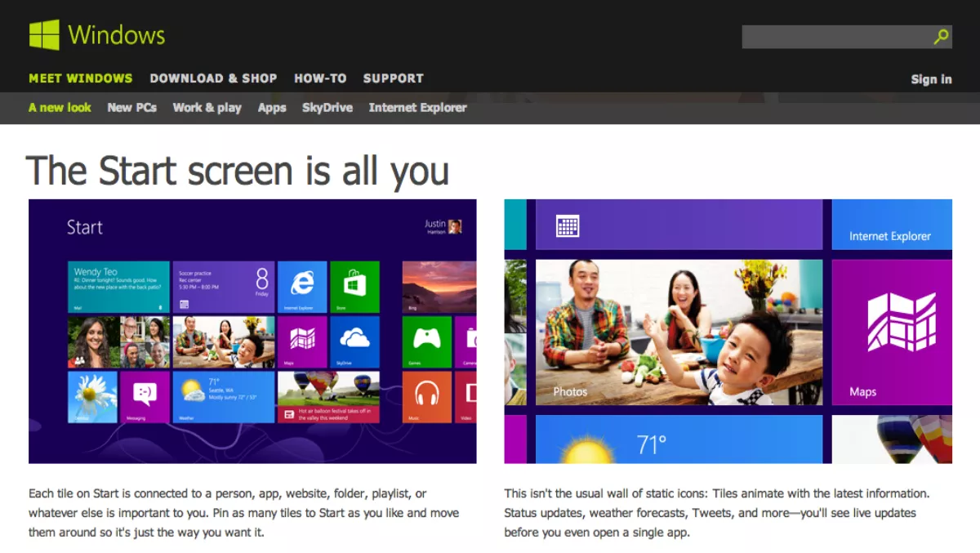The width and height of the screenshot is (980, 553).
Task: Click the Wendy Teo Mail tile
Action: tap(118, 287)
